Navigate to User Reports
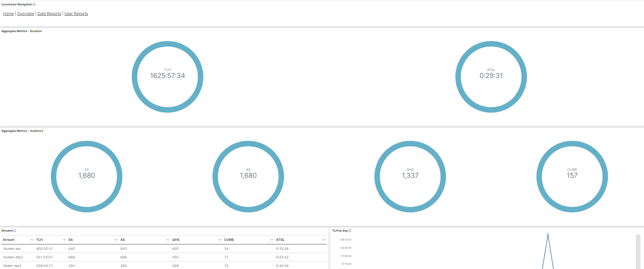 (76, 14)
